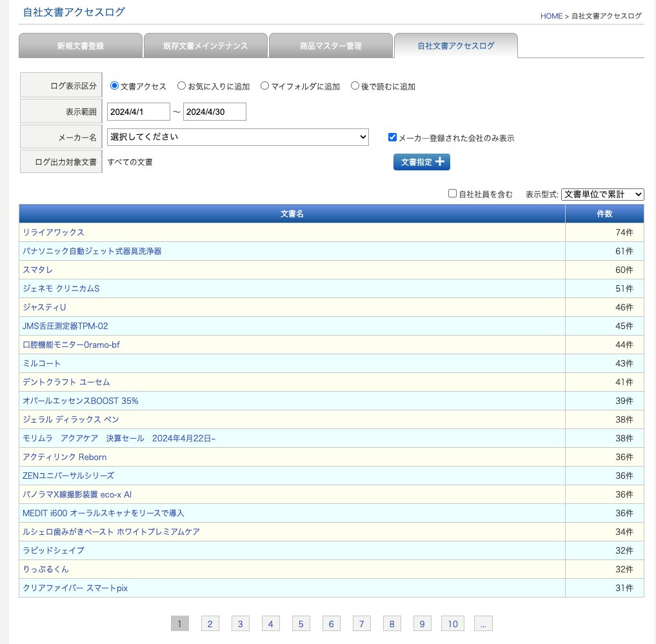Screen dimensions: 656x644
Task: Click the 60件 count cell
Action: tap(604, 270)
